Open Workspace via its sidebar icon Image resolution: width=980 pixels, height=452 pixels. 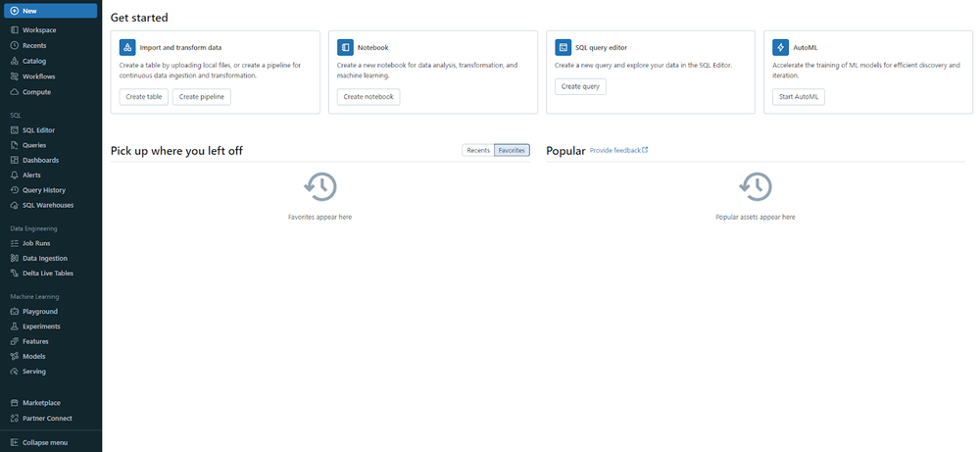point(15,30)
